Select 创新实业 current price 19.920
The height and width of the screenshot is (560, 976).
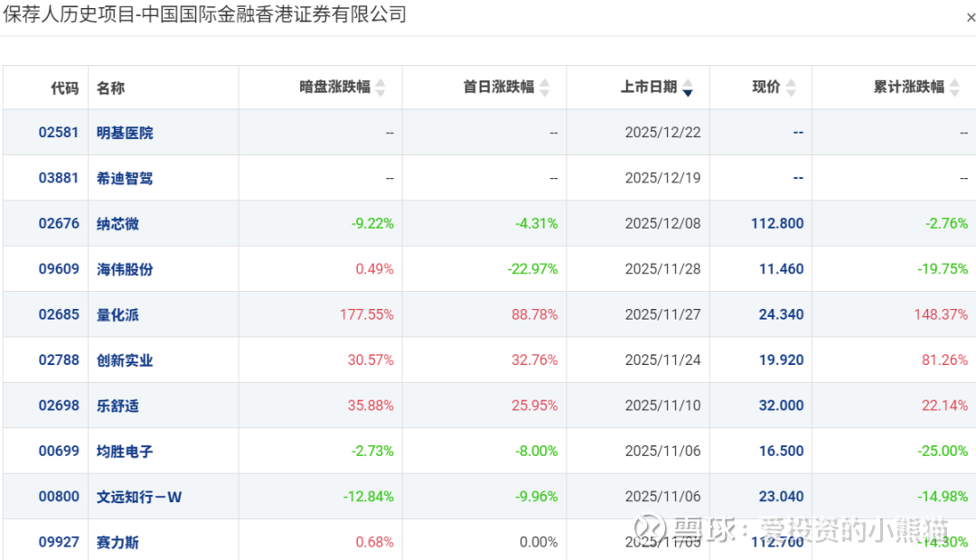(781, 359)
